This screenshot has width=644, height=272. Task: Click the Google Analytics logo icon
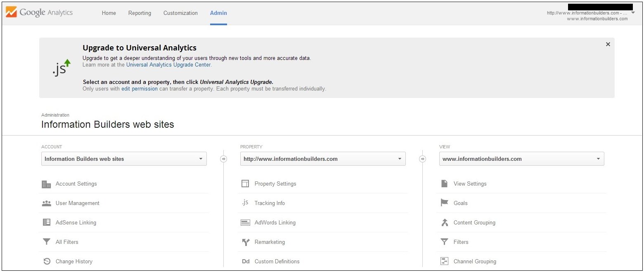pyautogui.click(x=11, y=12)
